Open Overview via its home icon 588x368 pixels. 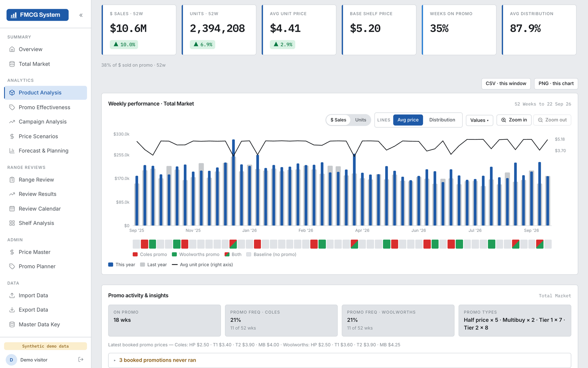(x=12, y=49)
